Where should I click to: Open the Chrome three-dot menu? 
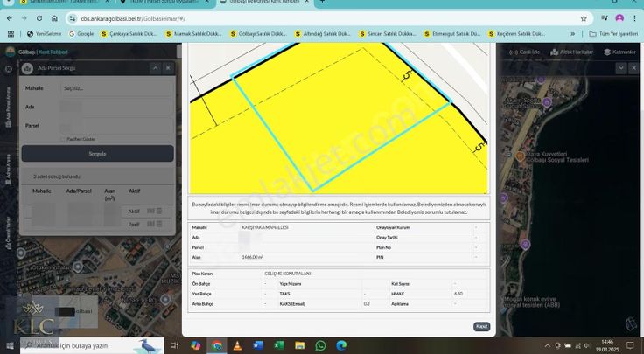click(x=635, y=18)
